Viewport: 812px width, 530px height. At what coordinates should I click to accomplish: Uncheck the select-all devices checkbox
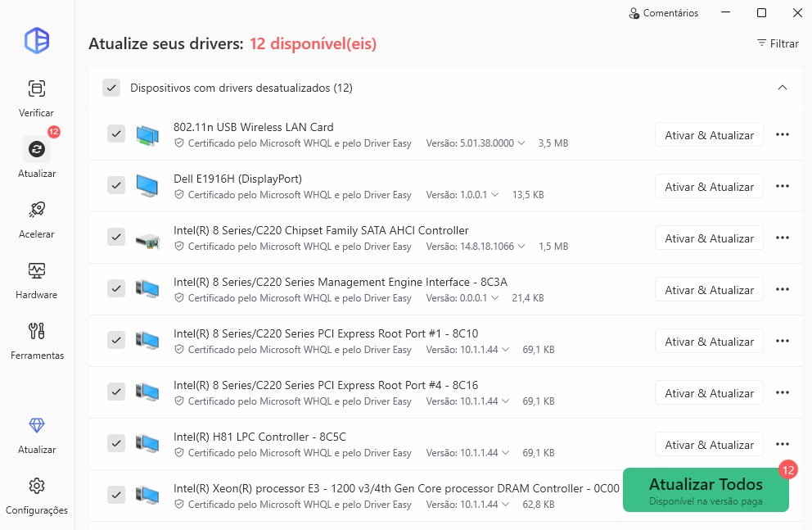(x=111, y=88)
